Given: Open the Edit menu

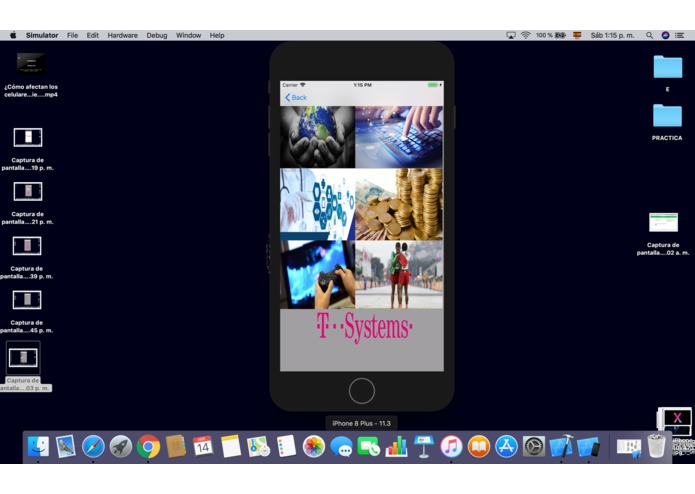Looking at the screenshot, I should (x=93, y=35).
